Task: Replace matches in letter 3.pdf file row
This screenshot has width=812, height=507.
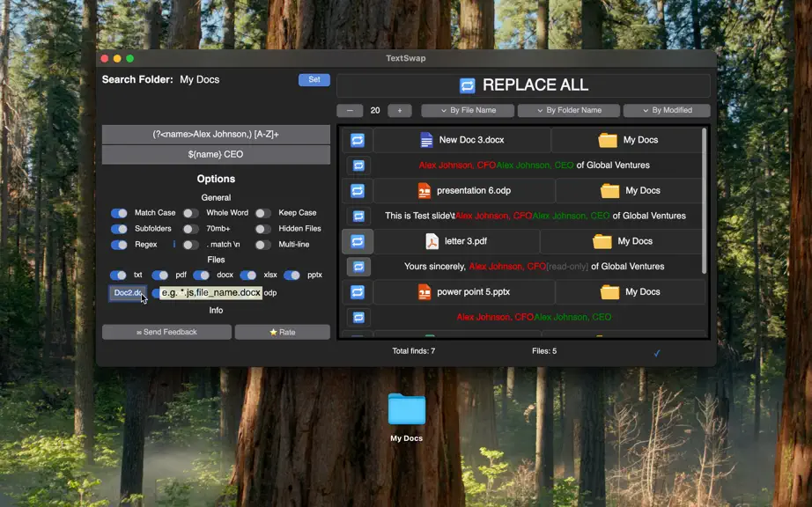Action: (358, 241)
